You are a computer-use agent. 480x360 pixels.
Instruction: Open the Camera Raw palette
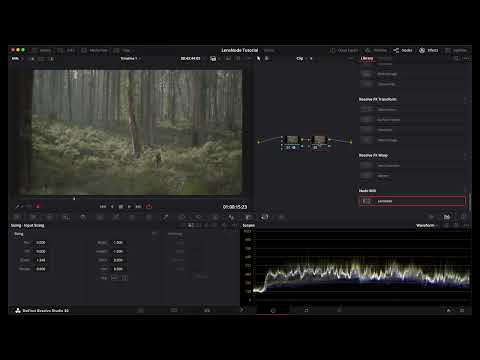pyautogui.click(x=17, y=217)
